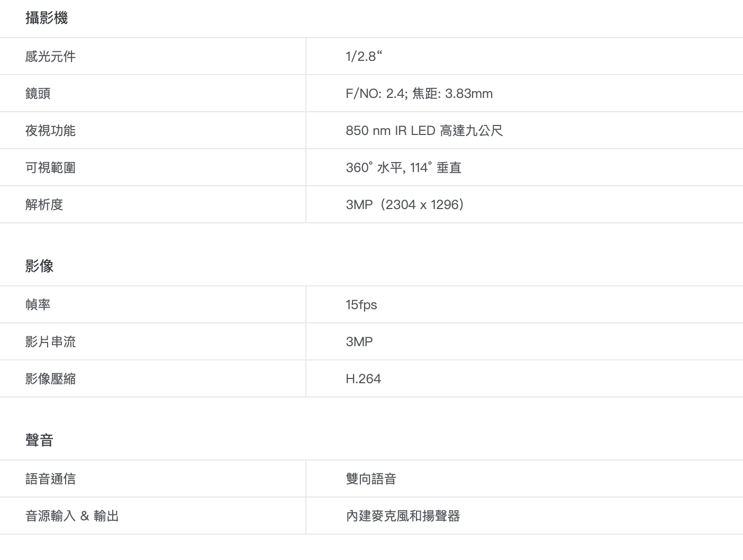Click the 鏡頭 row label
The image size is (743, 560).
38,94
